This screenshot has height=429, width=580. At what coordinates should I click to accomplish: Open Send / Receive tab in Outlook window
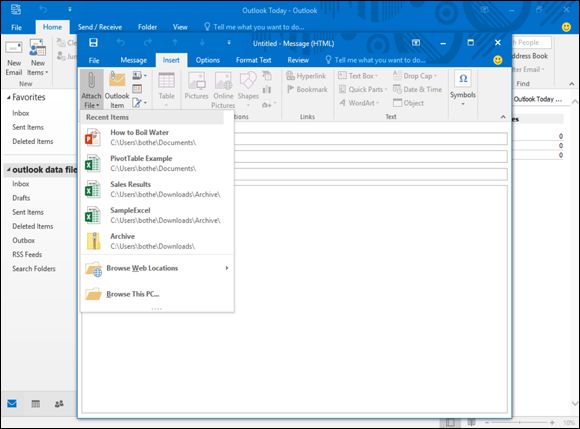100,27
